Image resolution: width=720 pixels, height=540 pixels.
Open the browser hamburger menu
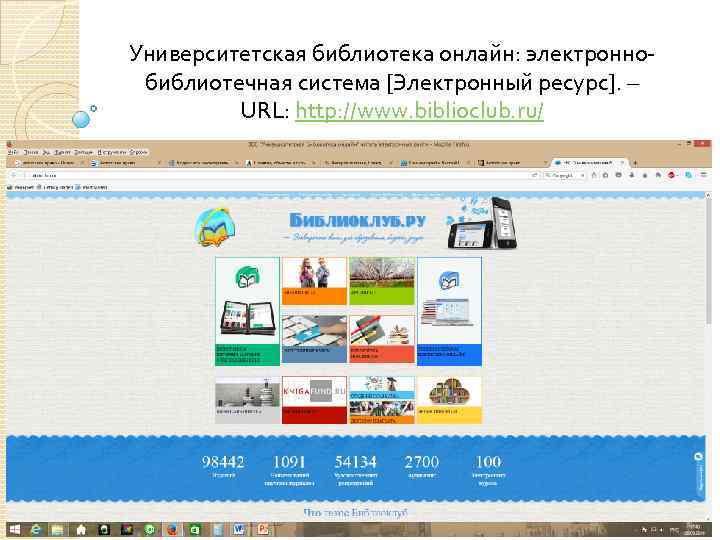point(703,174)
